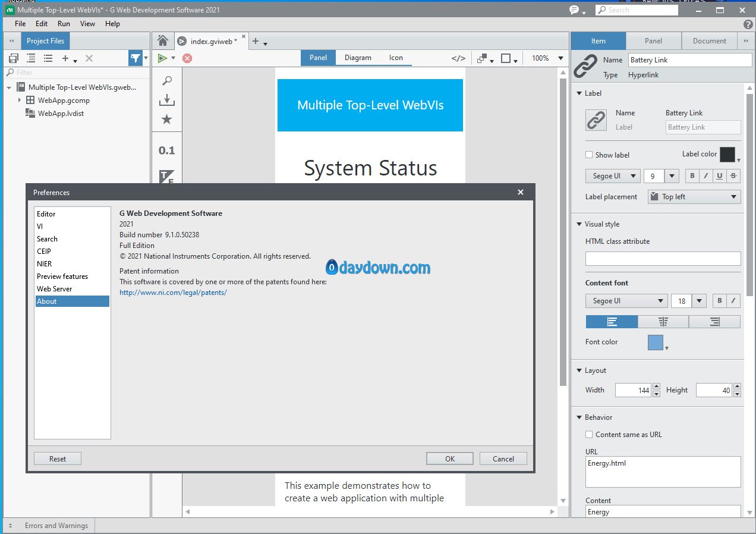Open the Label color swatch
Screen dimensions: 756x534
pyautogui.click(x=727, y=155)
